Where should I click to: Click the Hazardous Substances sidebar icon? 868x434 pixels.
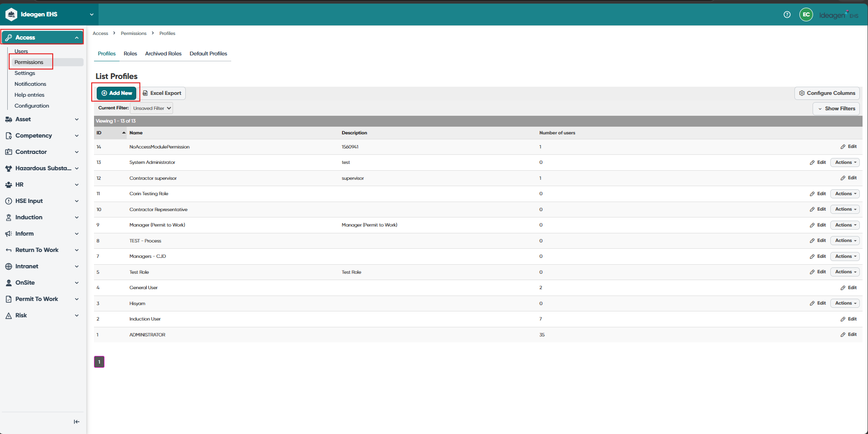click(9, 168)
